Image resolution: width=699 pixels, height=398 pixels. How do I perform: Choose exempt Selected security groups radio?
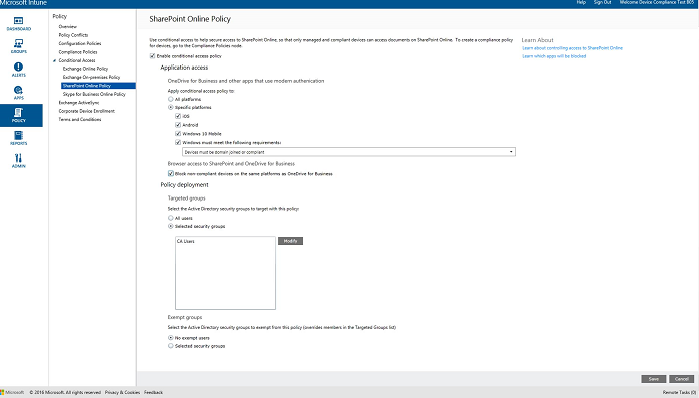pyautogui.click(x=170, y=346)
